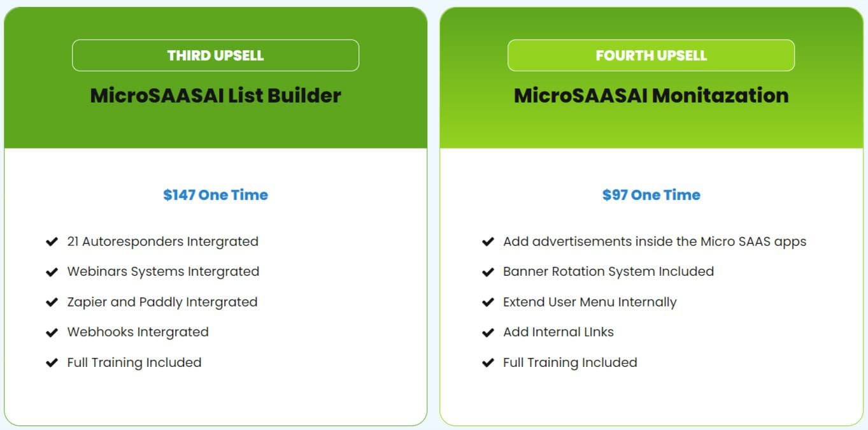This screenshot has width=868, height=430.
Task: Open the MicroSAASAI Monitazation heading
Action: coord(651,96)
